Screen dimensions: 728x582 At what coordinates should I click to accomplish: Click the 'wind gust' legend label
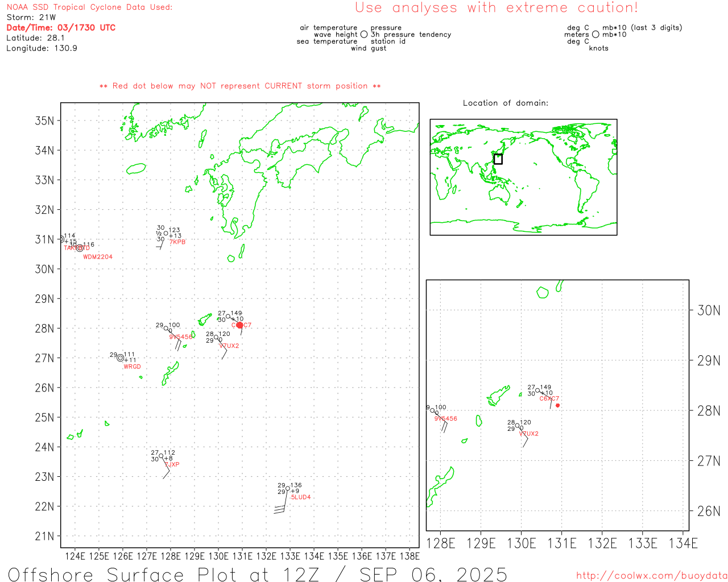point(369,48)
